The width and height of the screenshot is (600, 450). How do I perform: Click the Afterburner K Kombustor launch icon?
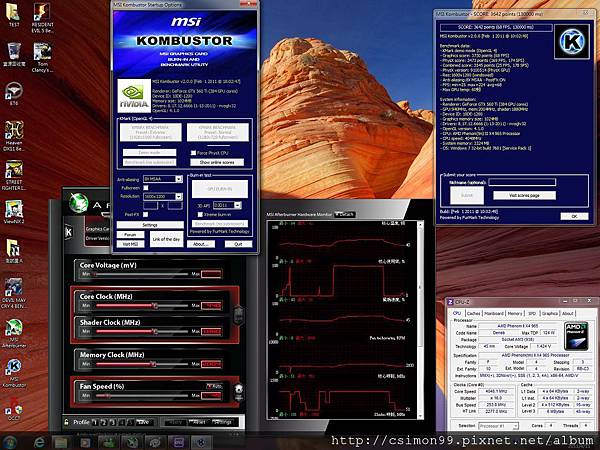68,232
